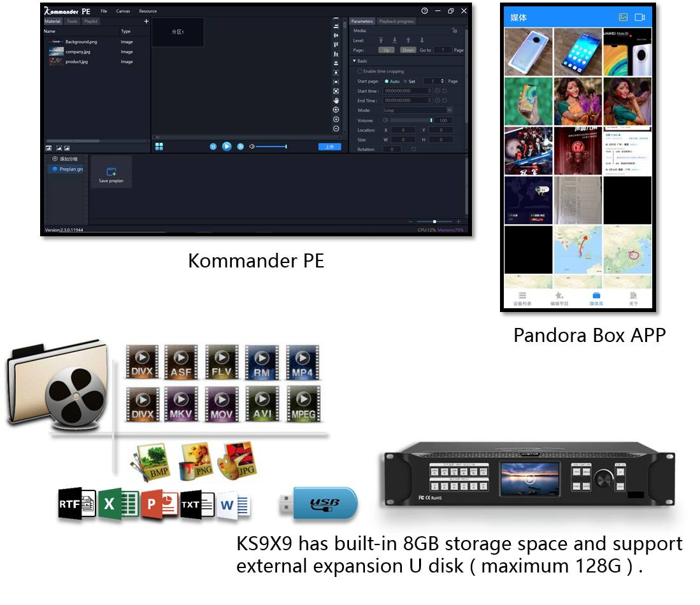Collapse the Basic section

[x=355, y=60]
